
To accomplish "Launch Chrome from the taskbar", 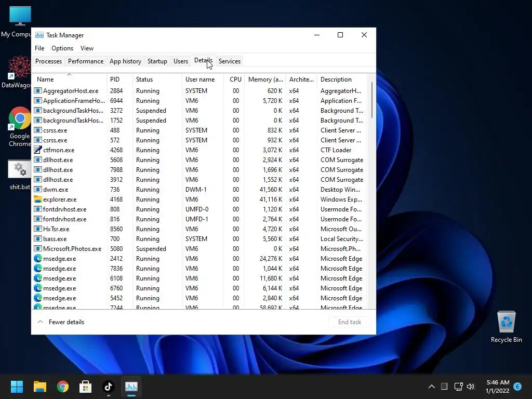I will pyautogui.click(x=63, y=387).
